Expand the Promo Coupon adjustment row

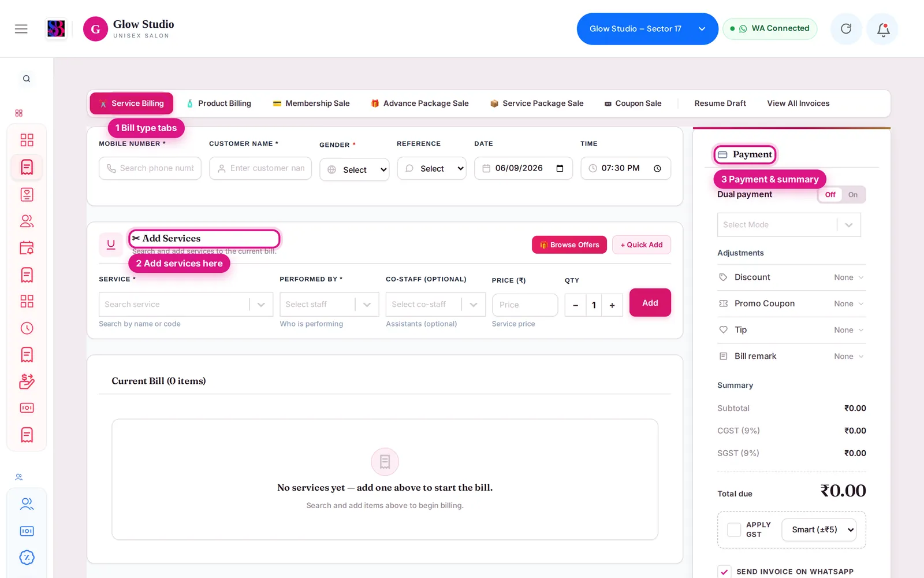pos(791,303)
